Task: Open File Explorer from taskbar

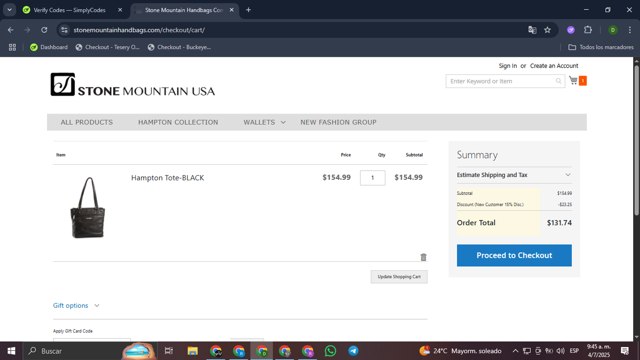Action: (193, 351)
